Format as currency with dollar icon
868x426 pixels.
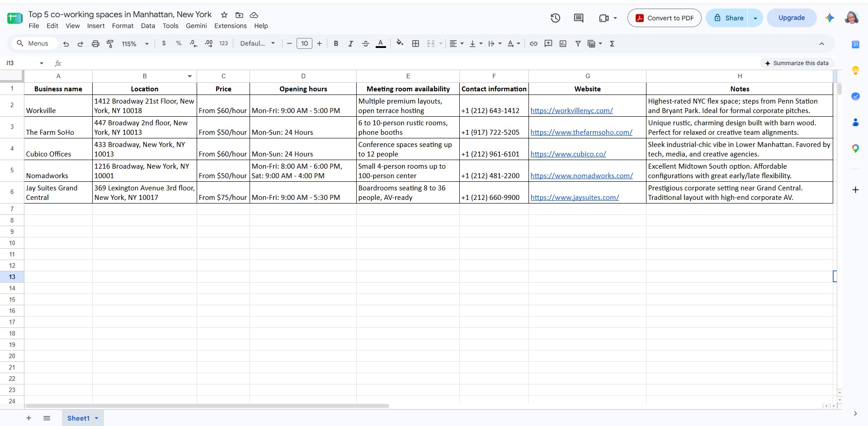click(164, 43)
